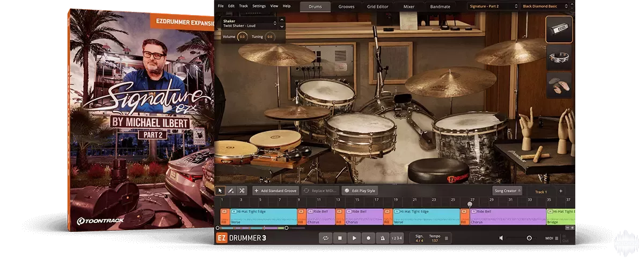Adjust the Volume knob
The image size is (644, 262).
tap(242, 37)
